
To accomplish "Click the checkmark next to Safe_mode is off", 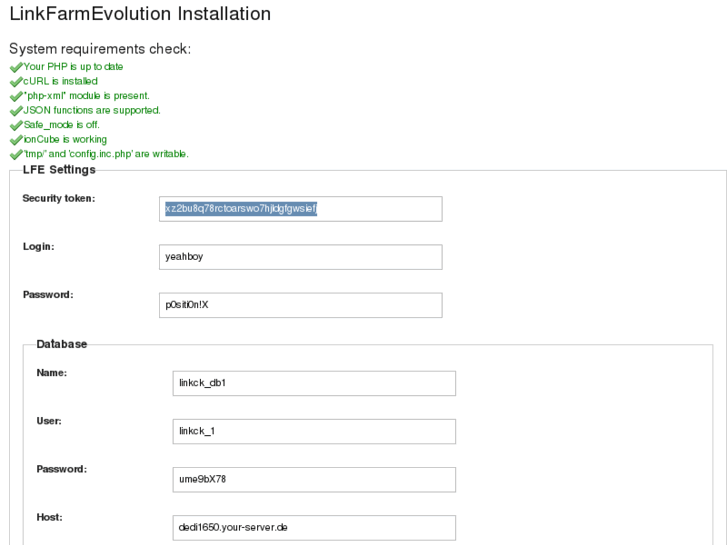I will (x=15, y=125).
